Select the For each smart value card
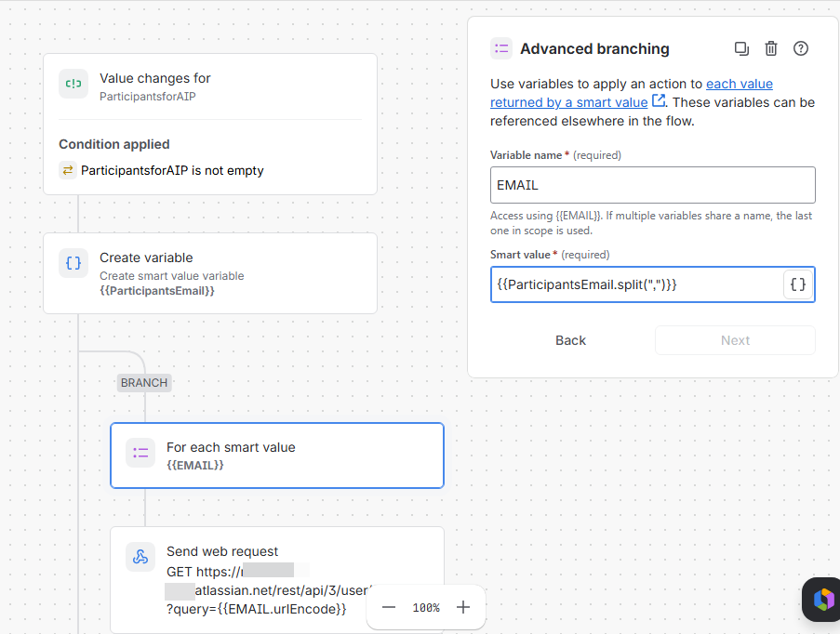The width and height of the screenshot is (840, 634). tap(277, 456)
